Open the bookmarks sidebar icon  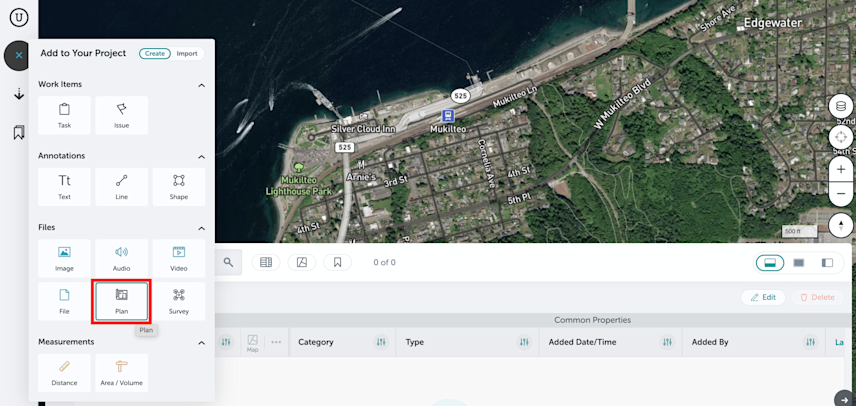(x=19, y=132)
